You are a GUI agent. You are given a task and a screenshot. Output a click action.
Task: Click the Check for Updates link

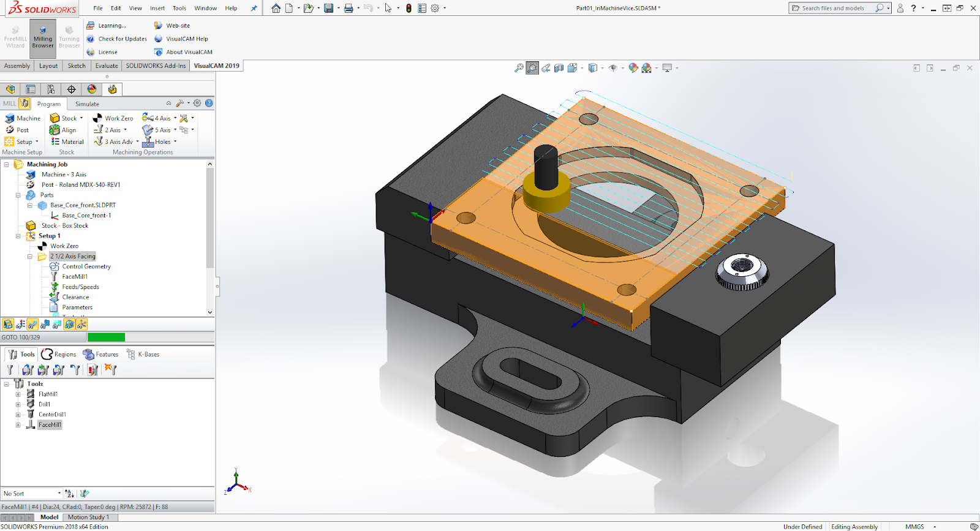coord(117,39)
